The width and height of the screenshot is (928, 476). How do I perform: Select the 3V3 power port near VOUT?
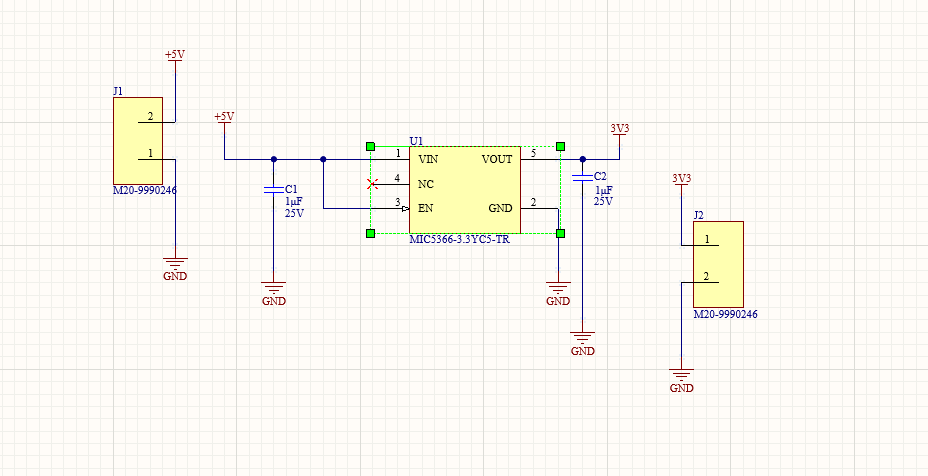click(x=620, y=130)
